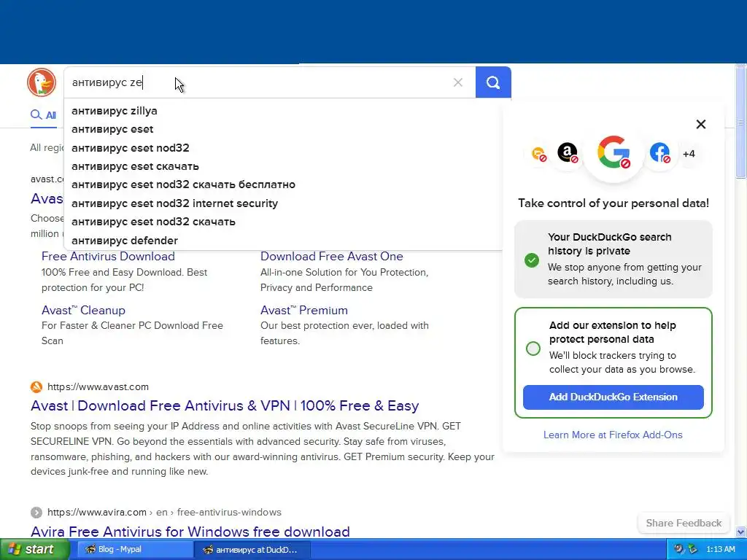Click the first system tray icon

coord(679,549)
